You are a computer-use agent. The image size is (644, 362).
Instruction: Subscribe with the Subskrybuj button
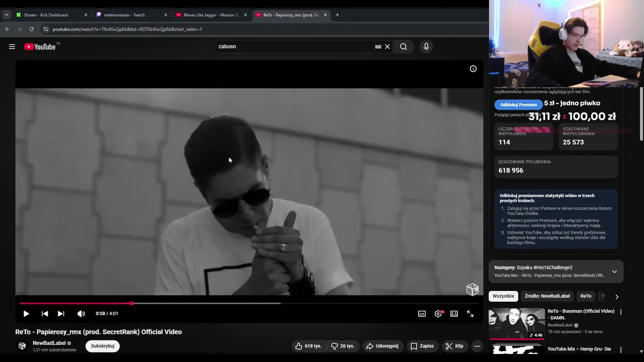[x=103, y=346]
